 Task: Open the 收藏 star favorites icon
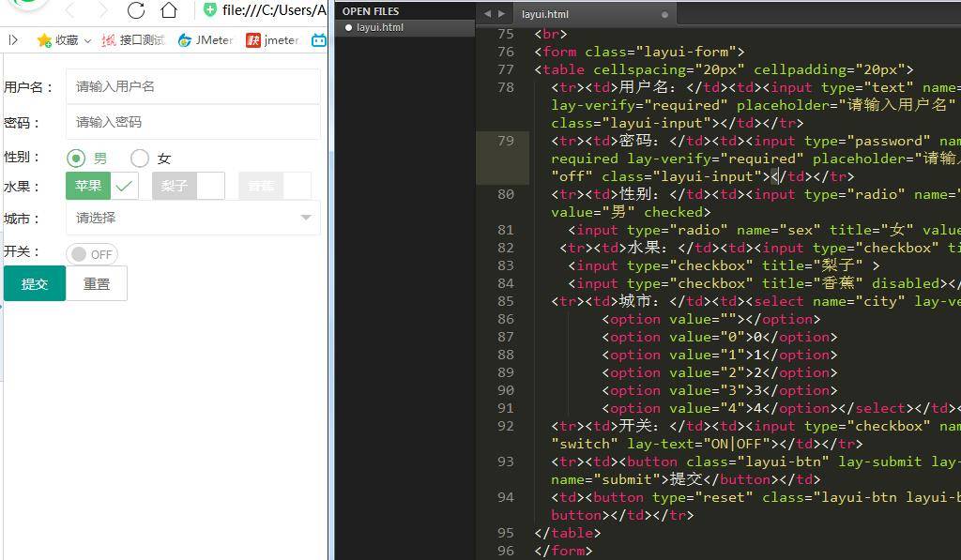coord(44,40)
